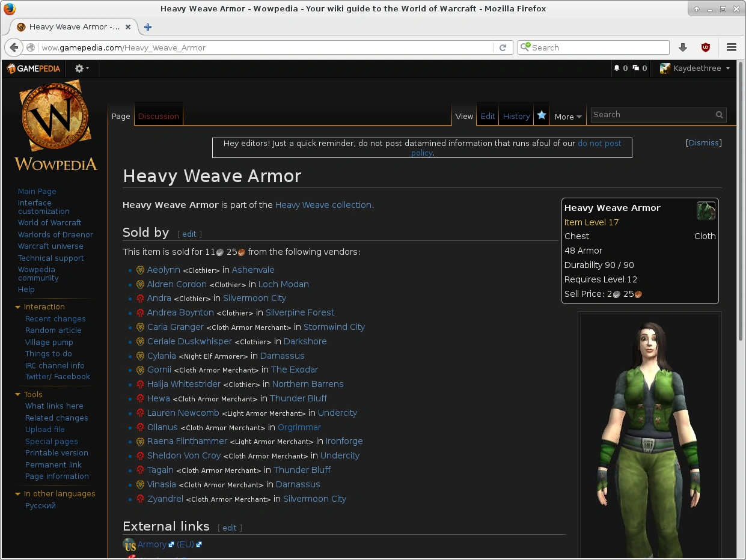Edit the Sold by section

189,234
